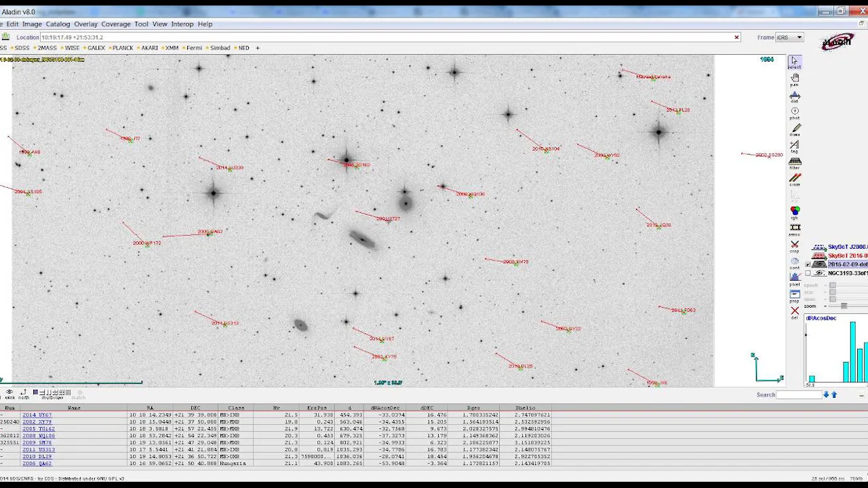
Task: Open the Tool menu
Action: 141,24
